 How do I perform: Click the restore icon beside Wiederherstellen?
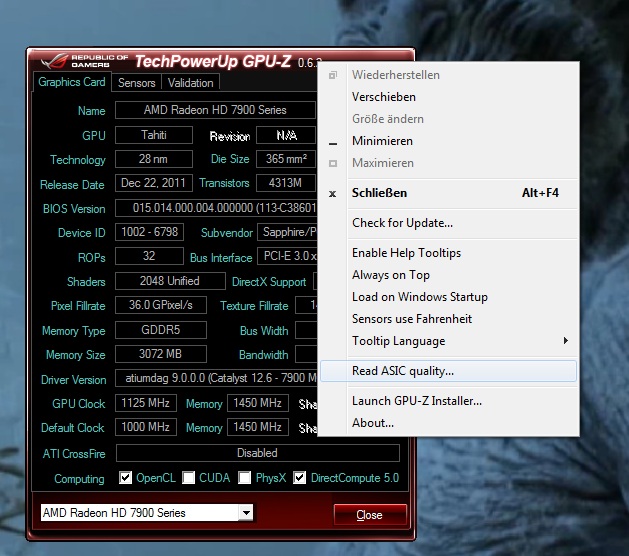point(333,75)
